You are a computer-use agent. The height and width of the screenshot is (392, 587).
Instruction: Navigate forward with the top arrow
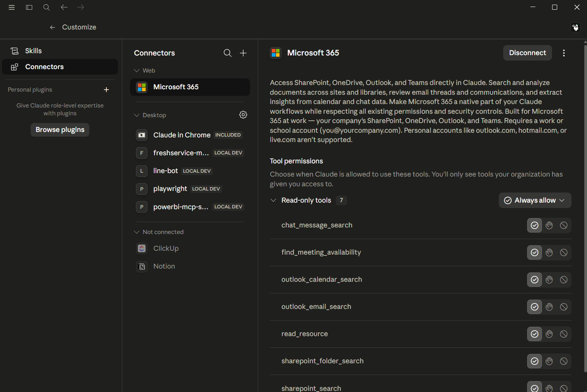coord(80,7)
